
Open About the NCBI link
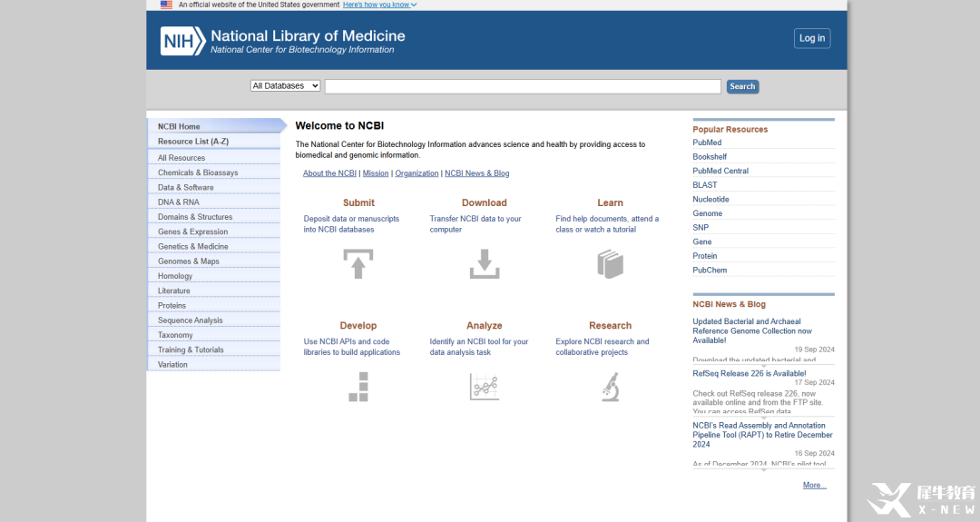point(329,173)
